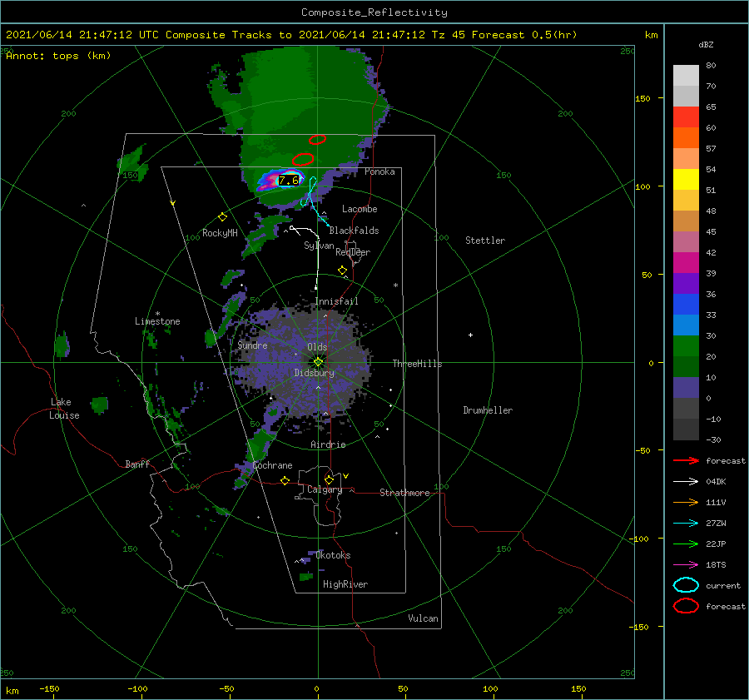Viewport: 749px width, 700px height.
Task: Click the cyan current ellipse legend icon
Action: pyautogui.click(x=686, y=585)
